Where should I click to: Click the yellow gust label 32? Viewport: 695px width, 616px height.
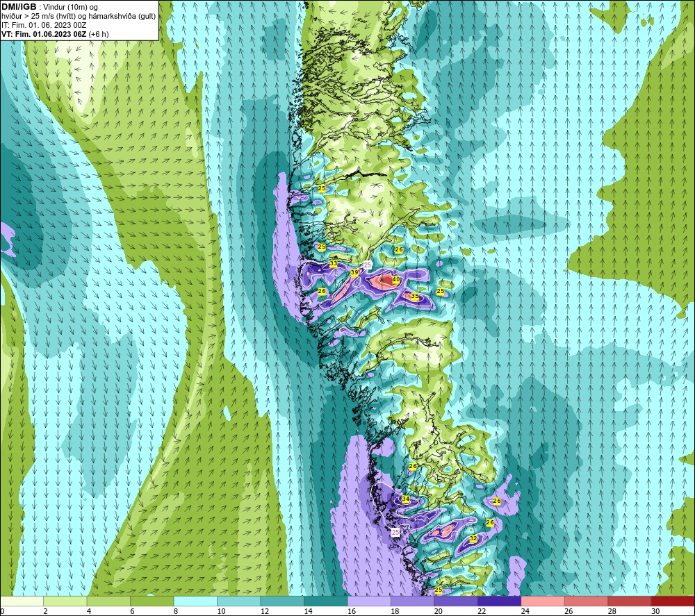pyautogui.click(x=473, y=538)
